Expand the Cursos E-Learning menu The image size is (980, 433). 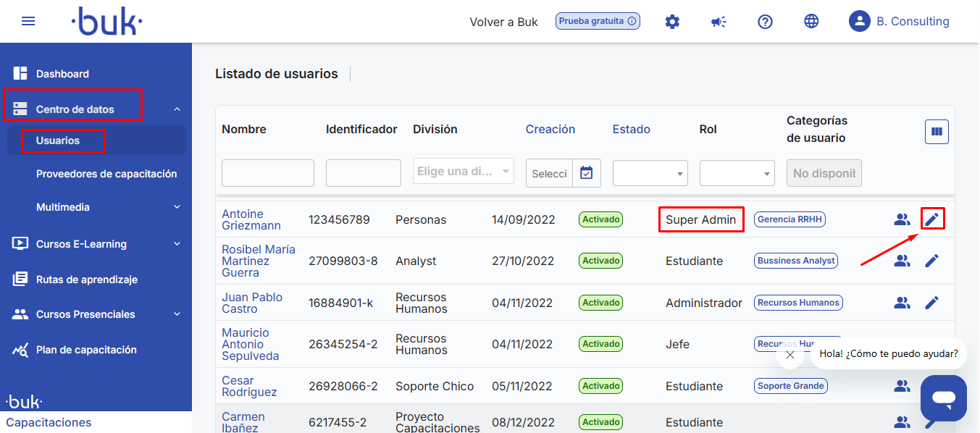pos(96,244)
